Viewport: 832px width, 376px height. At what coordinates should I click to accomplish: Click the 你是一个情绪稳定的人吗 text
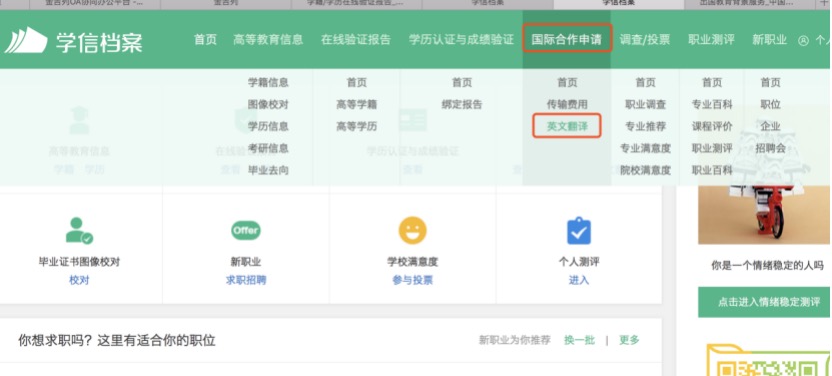(x=767, y=265)
